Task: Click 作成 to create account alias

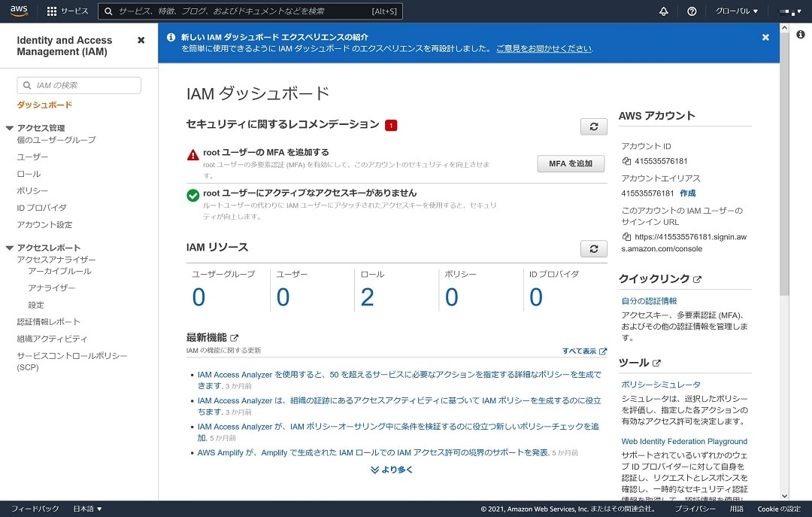Action: click(688, 193)
